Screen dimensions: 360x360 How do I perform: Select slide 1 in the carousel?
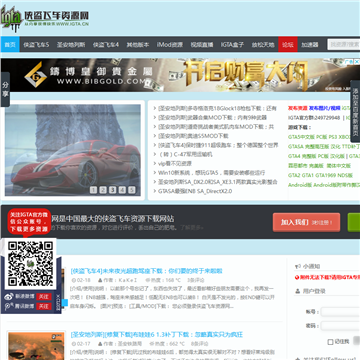pos(93,190)
